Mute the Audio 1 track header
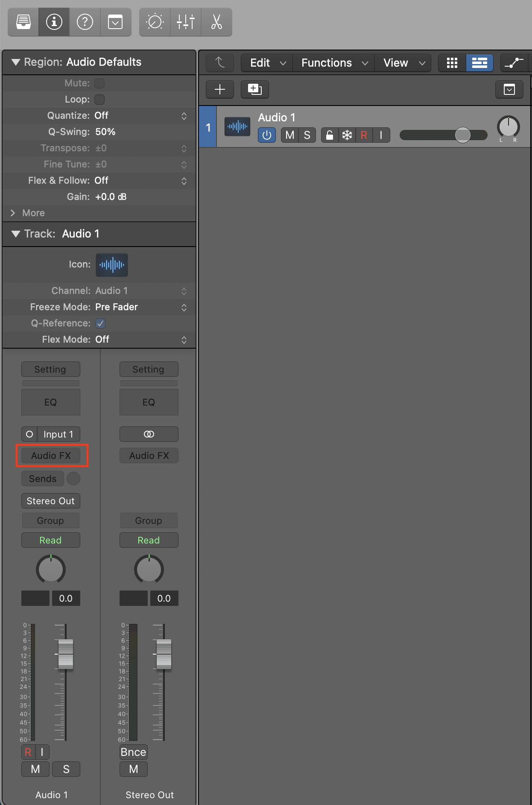The width and height of the screenshot is (532, 805). pos(290,135)
